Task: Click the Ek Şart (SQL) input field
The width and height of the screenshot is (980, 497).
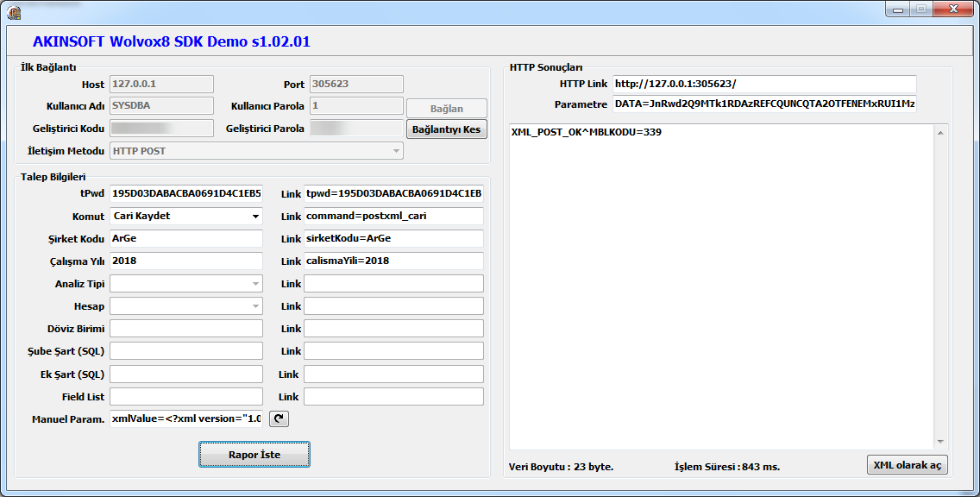Action: pos(186,374)
